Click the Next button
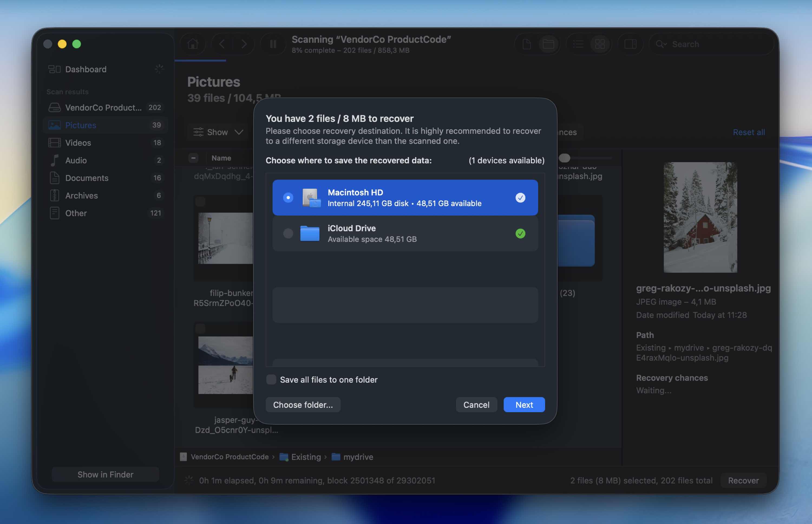The image size is (812, 524). (524, 405)
